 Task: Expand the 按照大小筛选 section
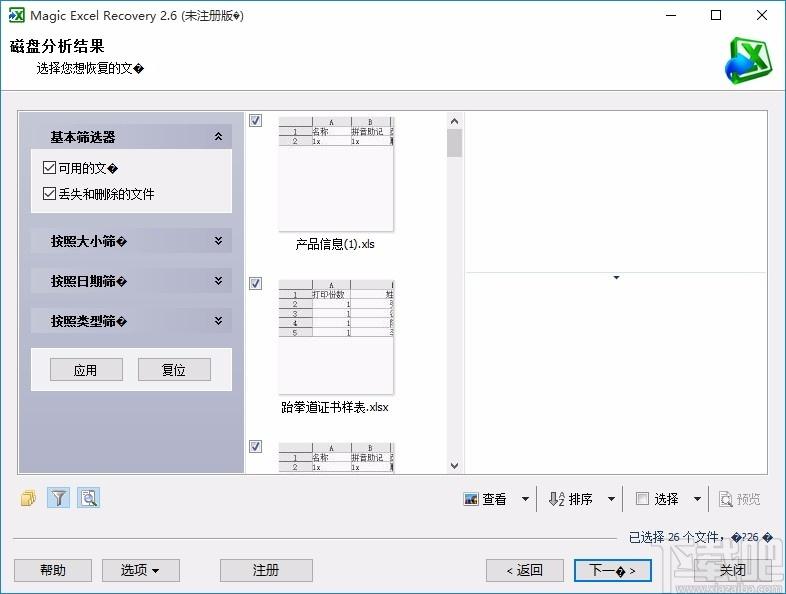(219, 241)
